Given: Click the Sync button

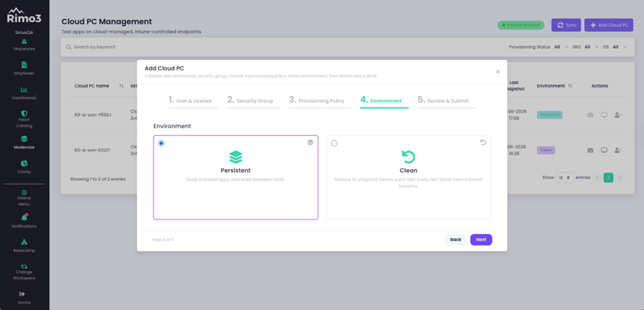Looking at the screenshot, I should pyautogui.click(x=566, y=25).
